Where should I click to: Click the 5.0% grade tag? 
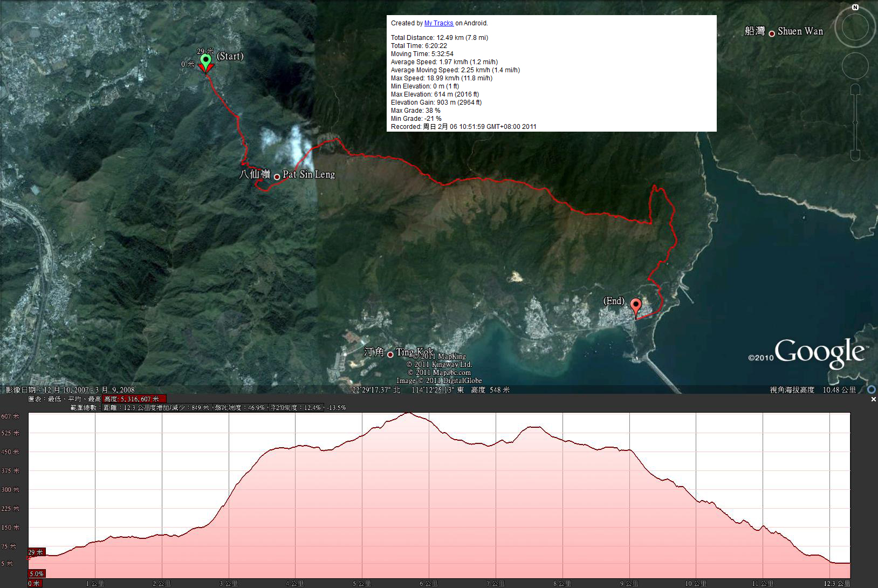point(37,573)
